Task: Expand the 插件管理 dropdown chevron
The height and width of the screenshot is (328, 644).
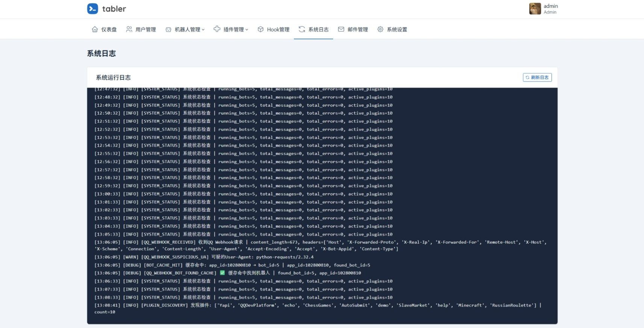Action: click(x=247, y=30)
